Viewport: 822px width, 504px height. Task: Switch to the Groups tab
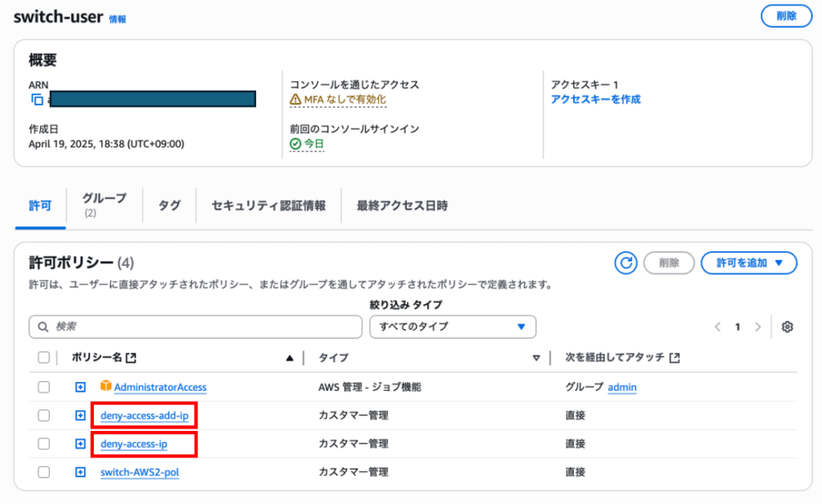coord(104,205)
